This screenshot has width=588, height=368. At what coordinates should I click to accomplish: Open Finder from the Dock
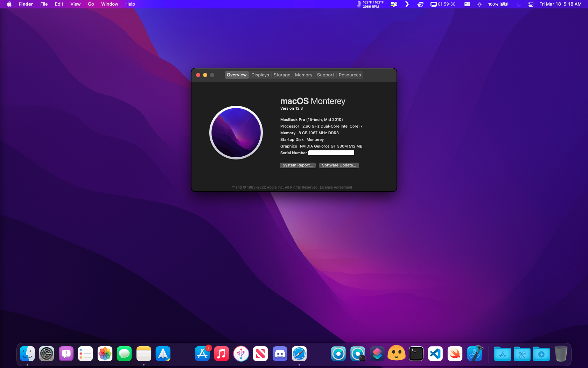pos(27,354)
